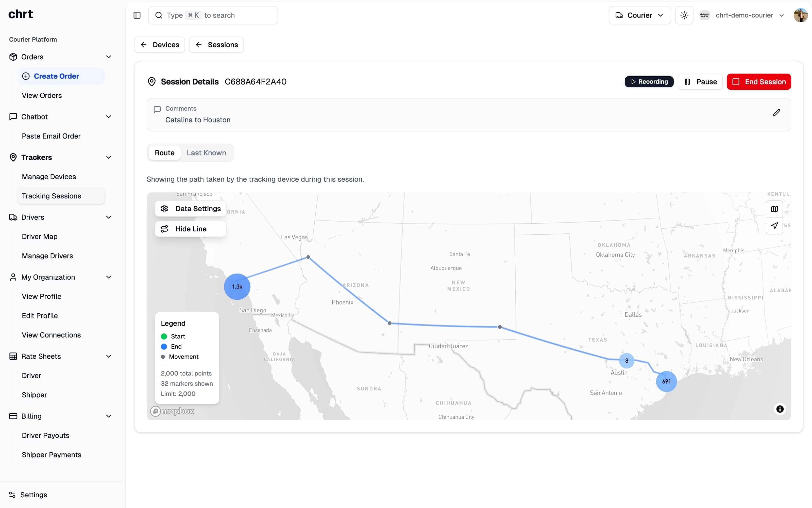This screenshot has height=508, width=812.
Task: Edit session comments with the pencil icon
Action: click(776, 112)
